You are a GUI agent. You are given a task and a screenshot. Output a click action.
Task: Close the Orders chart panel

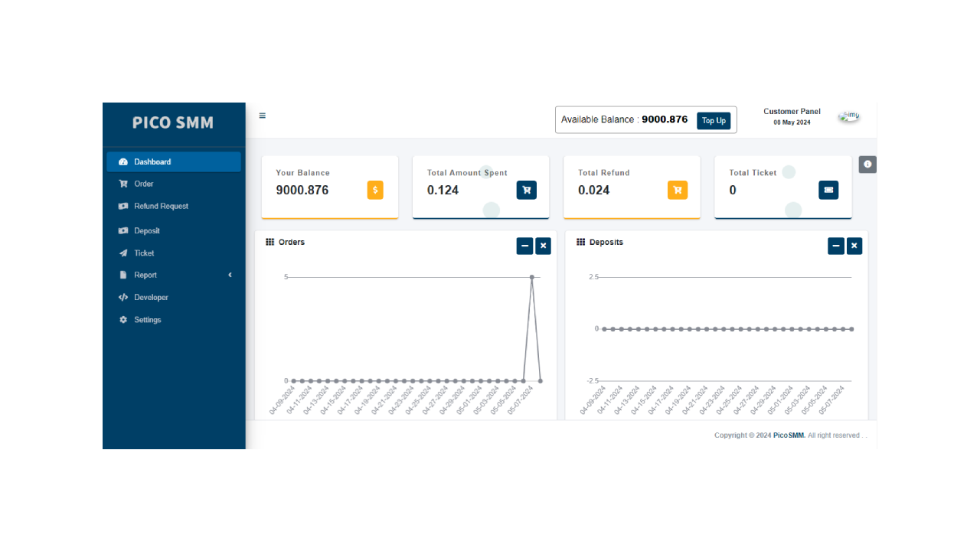point(543,246)
